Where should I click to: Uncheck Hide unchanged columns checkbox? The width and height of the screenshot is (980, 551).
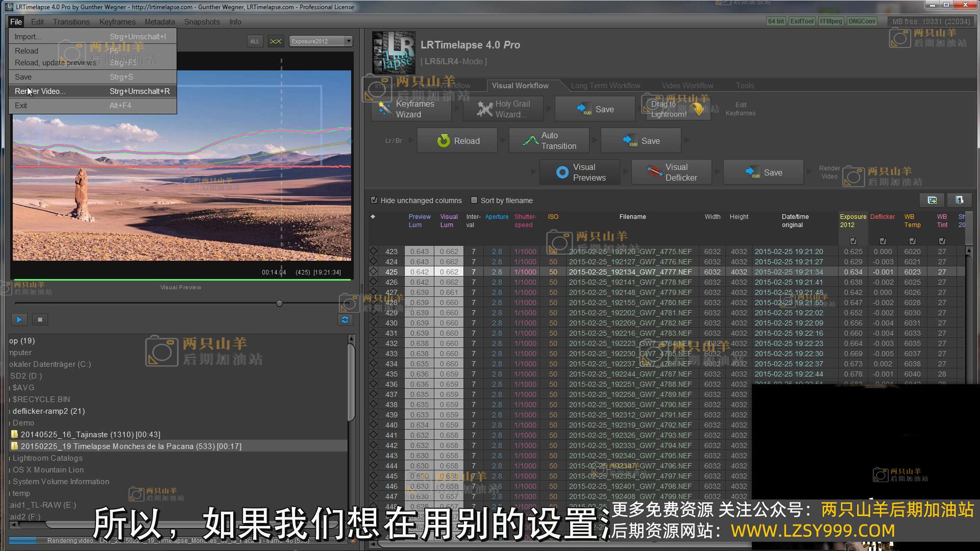point(374,201)
